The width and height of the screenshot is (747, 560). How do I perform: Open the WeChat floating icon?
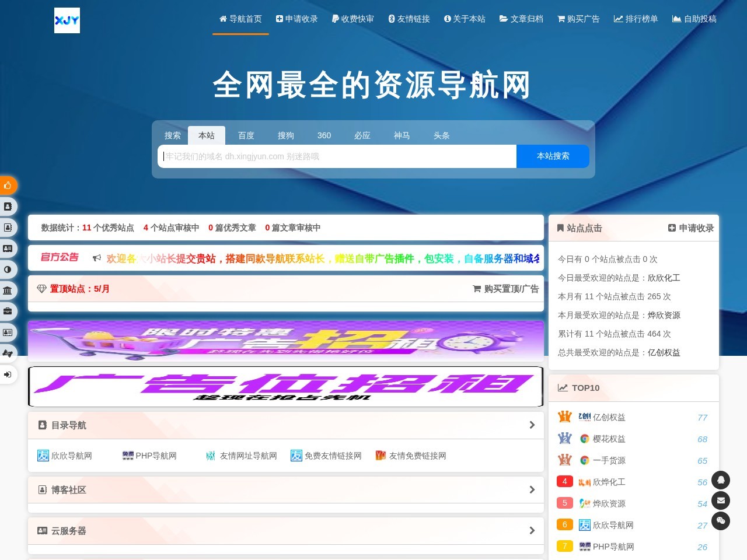click(x=721, y=521)
